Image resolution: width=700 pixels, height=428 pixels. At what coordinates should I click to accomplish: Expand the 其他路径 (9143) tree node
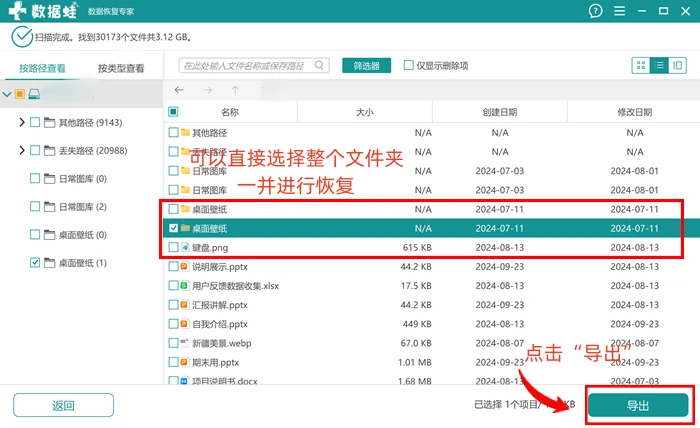(x=21, y=122)
